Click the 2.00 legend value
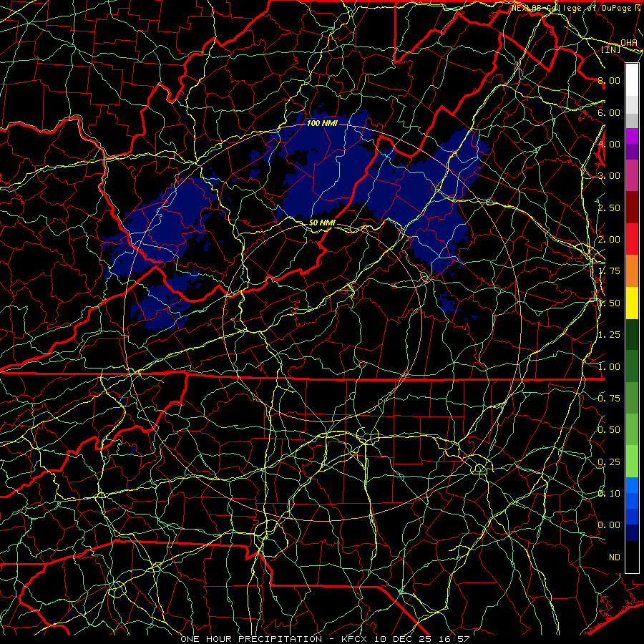The image size is (644, 644). 609,240
